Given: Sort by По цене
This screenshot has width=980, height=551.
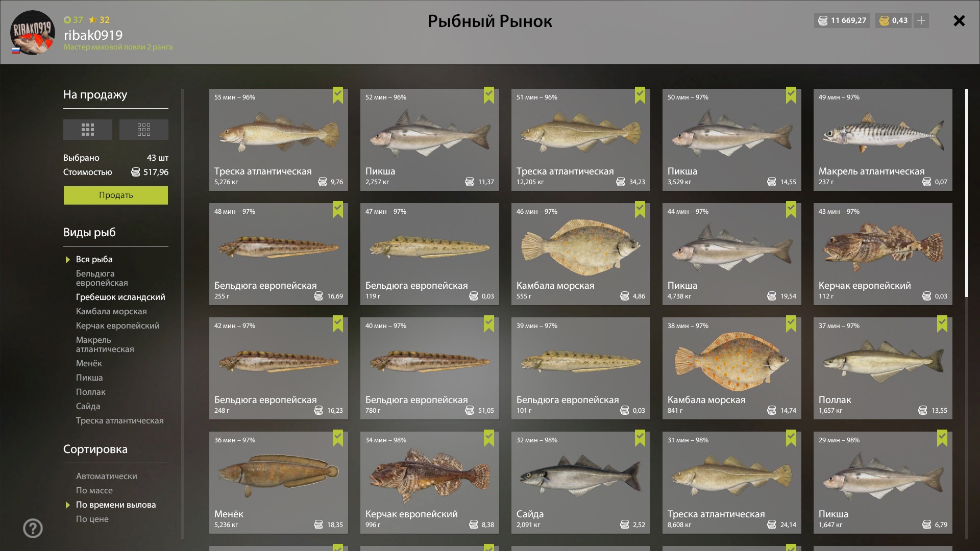Looking at the screenshot, I should pyautogui.click(x=92, y=519).
